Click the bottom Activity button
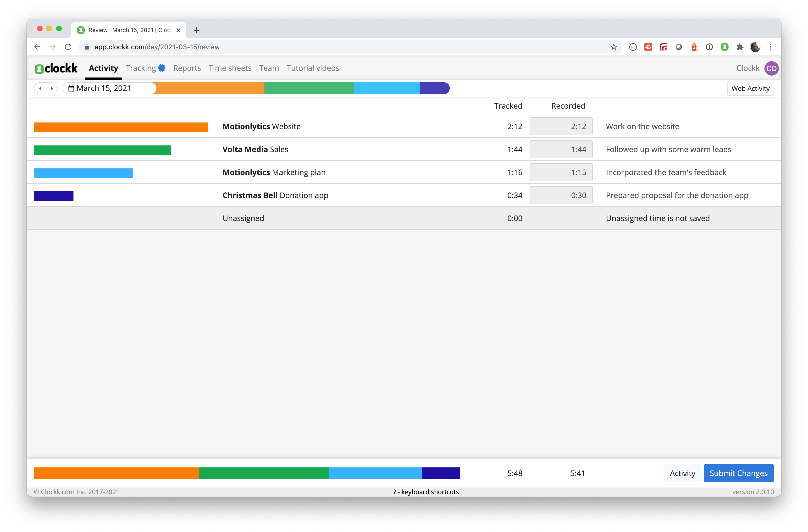808x532 pixels. [x=682, y=473]
